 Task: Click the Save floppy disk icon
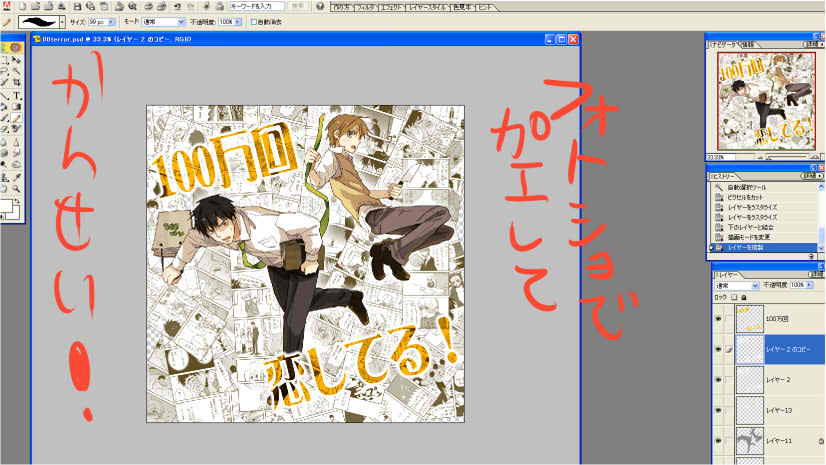(77, 6)
